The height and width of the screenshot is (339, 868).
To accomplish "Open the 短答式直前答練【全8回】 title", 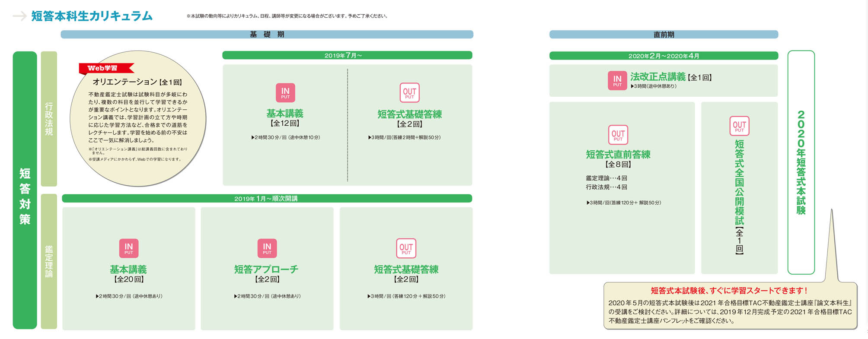I will pos(618,155).
